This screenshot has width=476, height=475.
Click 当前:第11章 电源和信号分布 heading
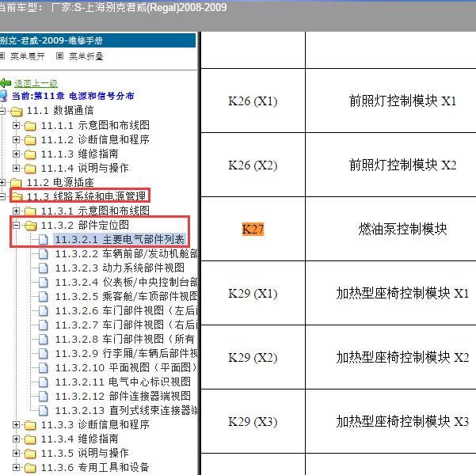(x=73, y=96)
